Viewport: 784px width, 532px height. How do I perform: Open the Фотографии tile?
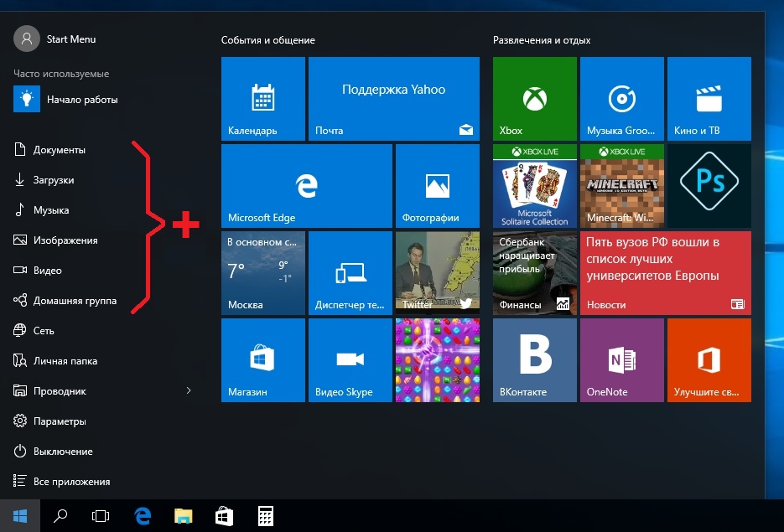click(x=438, y=186)
